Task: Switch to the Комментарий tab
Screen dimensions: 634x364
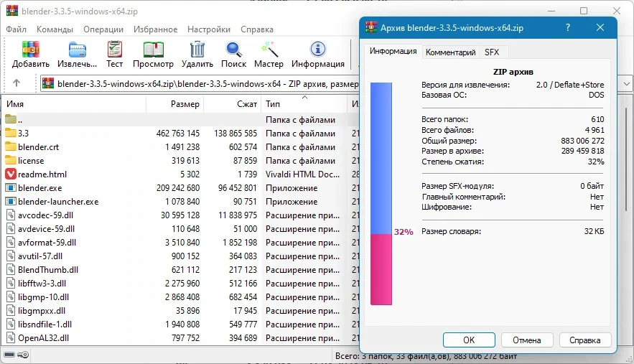Action: pos(450,52)
